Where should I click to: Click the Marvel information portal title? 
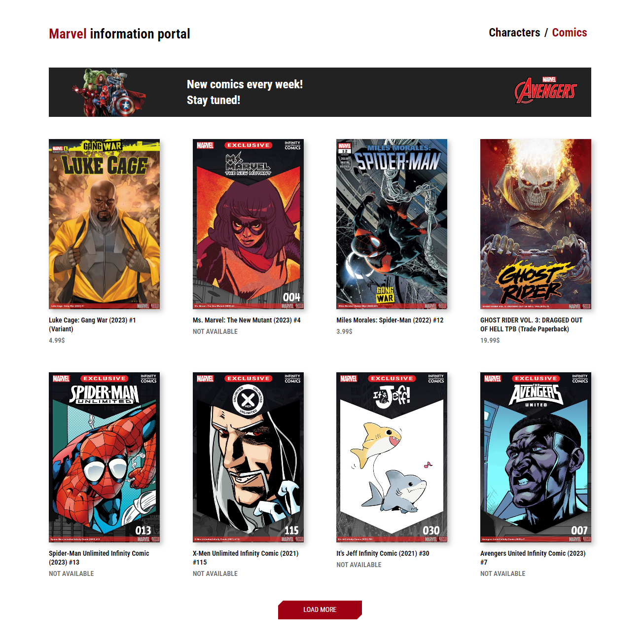point(119,34)
